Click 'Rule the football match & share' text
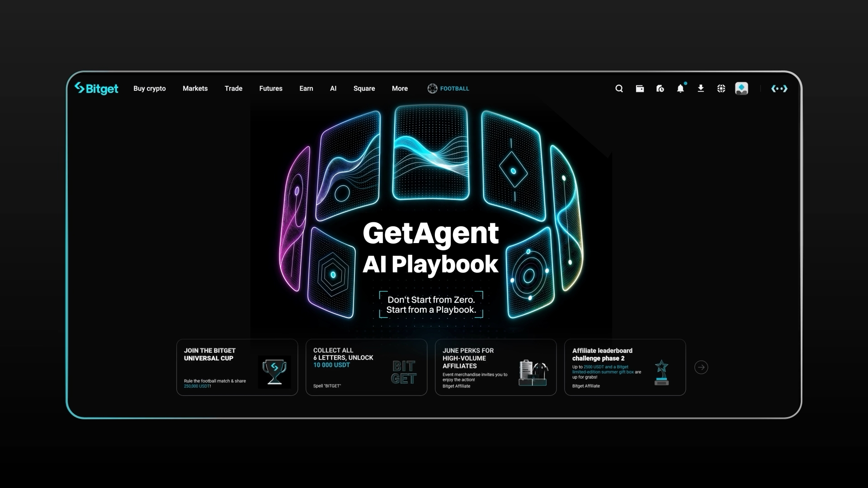The width and height of the screenshot is (868, 488). point(215,381)
